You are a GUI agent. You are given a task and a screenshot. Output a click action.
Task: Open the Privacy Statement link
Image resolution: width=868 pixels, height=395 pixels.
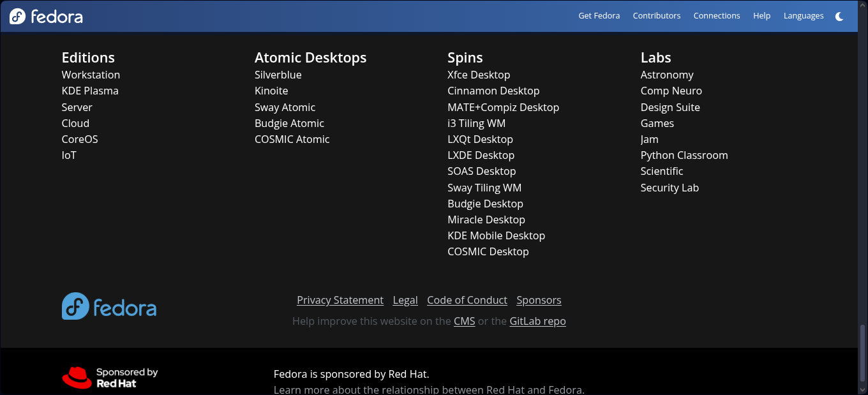point(340,300)
